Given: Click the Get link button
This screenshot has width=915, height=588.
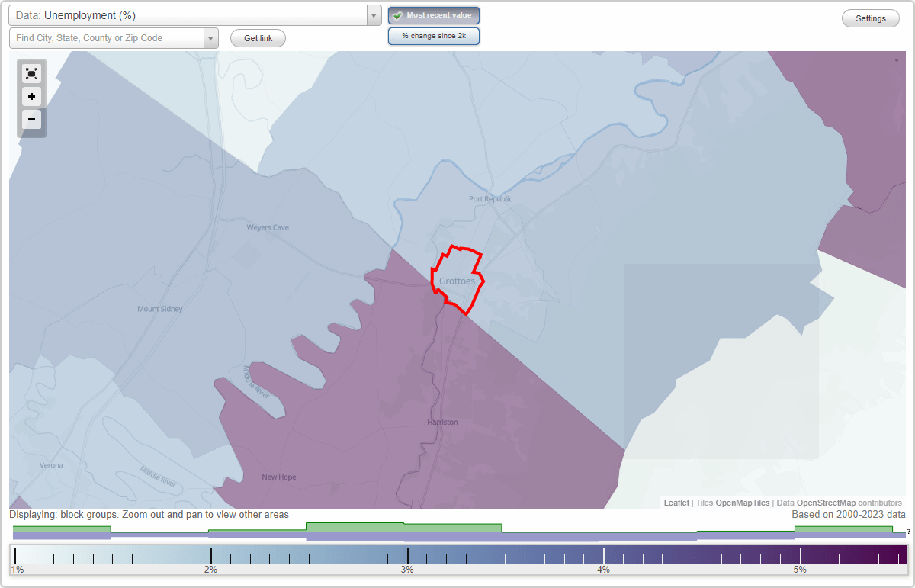Looking at the screenshot, I should click(258, 38).
